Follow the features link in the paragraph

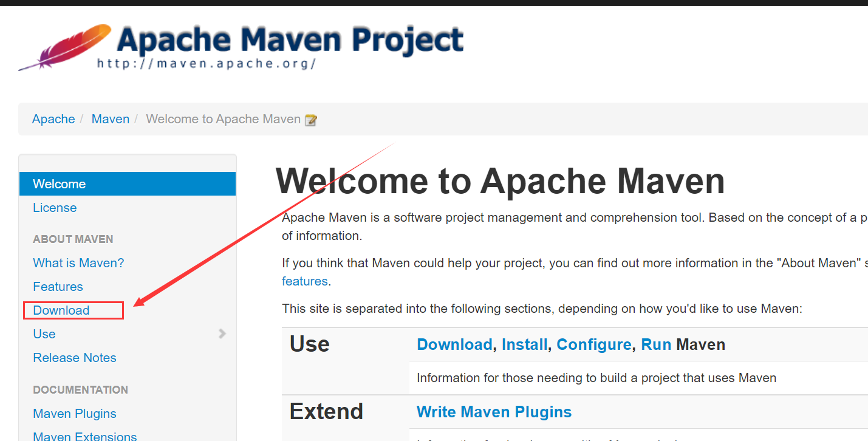[305, 281]
